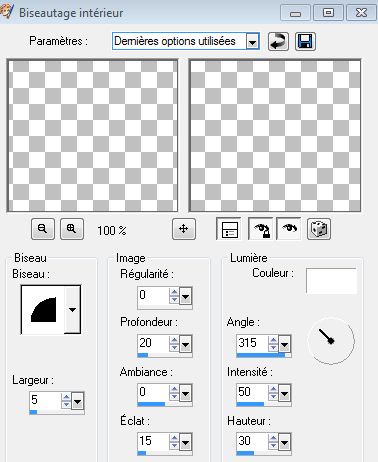The width and height of the screenshot is (378, 462).
Task: Click the Régularité value field showing 0
Action: click(x=153, y=296)
